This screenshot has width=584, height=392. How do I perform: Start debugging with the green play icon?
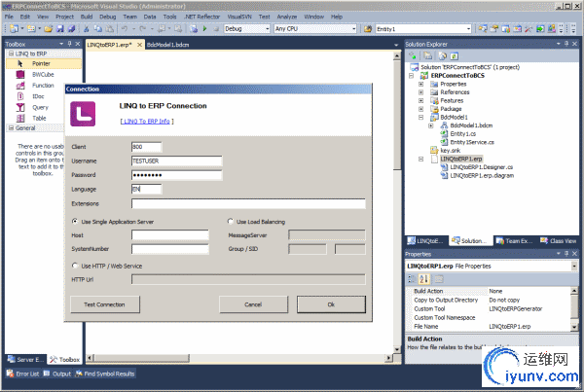[x=204, y=28]
